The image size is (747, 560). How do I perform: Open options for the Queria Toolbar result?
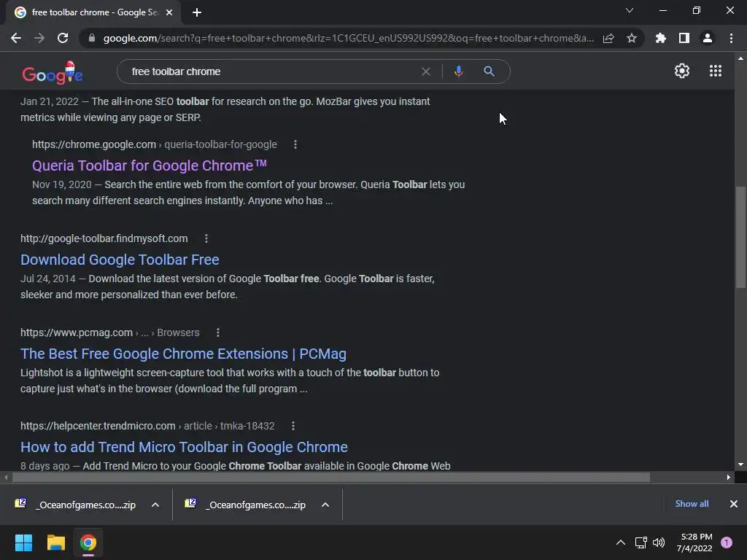(295, 144)
